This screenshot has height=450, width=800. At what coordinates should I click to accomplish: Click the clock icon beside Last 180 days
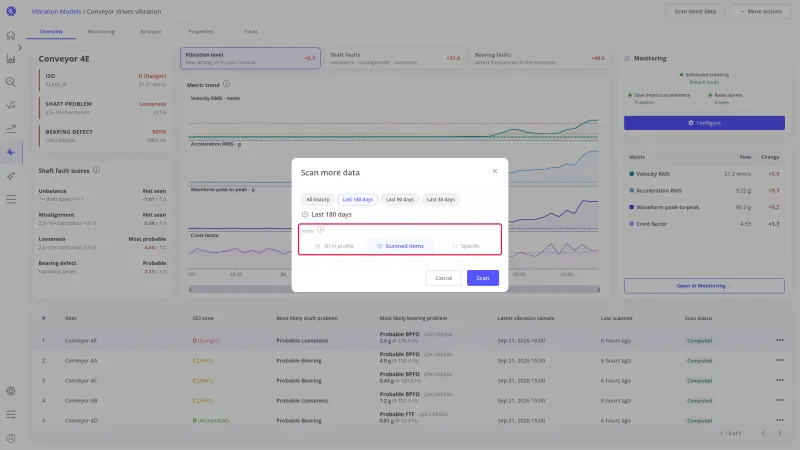click(x=305, y=214)
